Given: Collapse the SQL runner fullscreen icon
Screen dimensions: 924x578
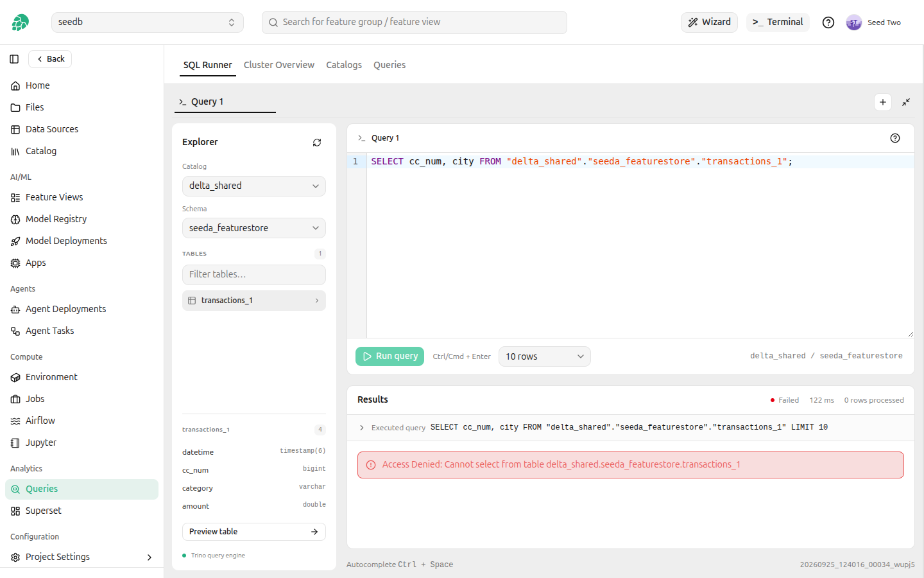Looking at the screenshot, I should [906, 102].
